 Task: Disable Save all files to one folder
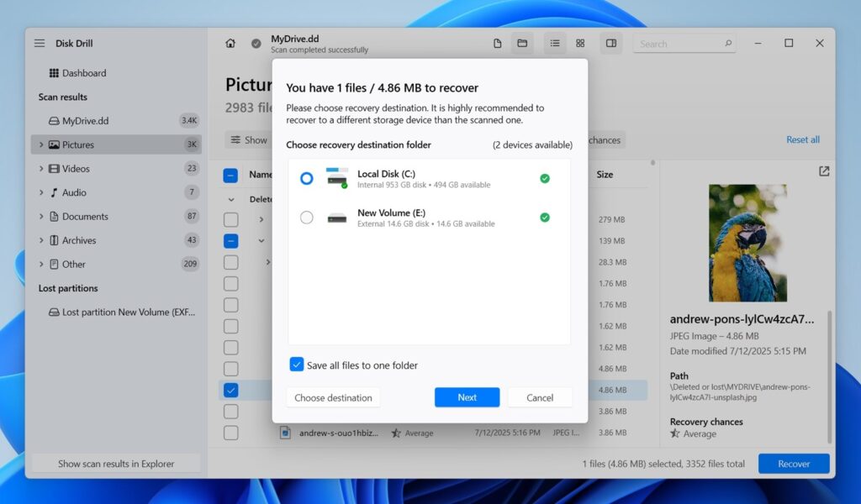[297, 364]
